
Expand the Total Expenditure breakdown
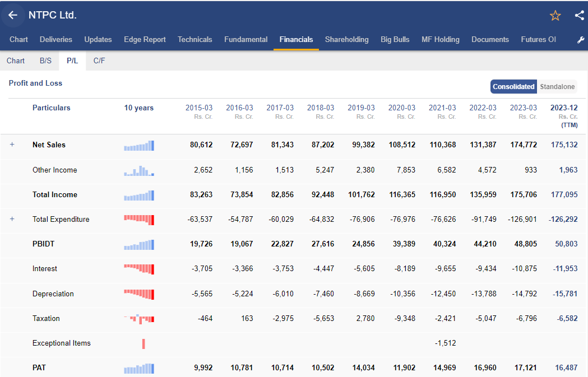[12, 219]
